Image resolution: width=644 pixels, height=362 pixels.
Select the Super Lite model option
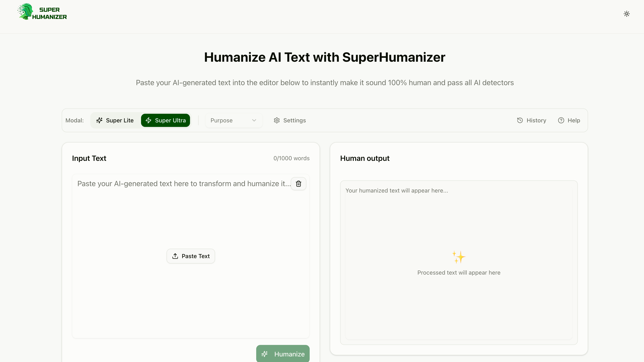tap(115, 120)
